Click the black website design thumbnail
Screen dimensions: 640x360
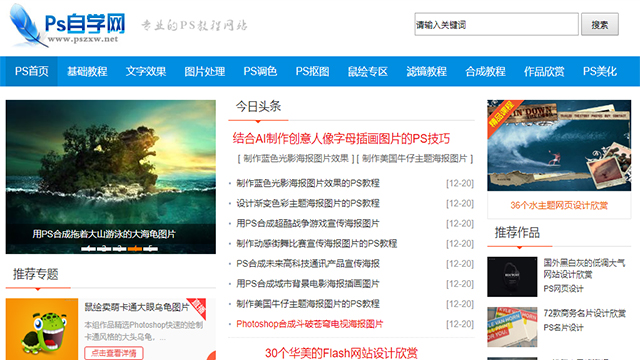pos(512,277)
